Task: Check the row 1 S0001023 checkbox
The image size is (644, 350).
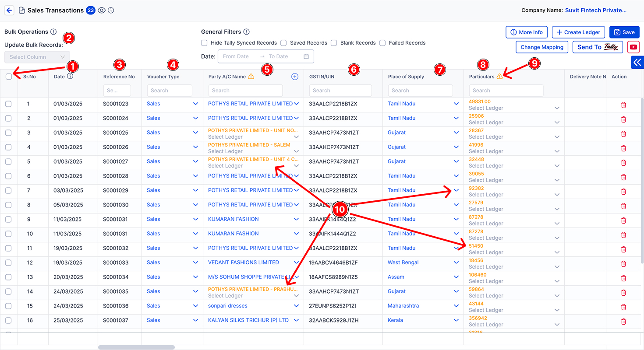Action: (8, 104)
